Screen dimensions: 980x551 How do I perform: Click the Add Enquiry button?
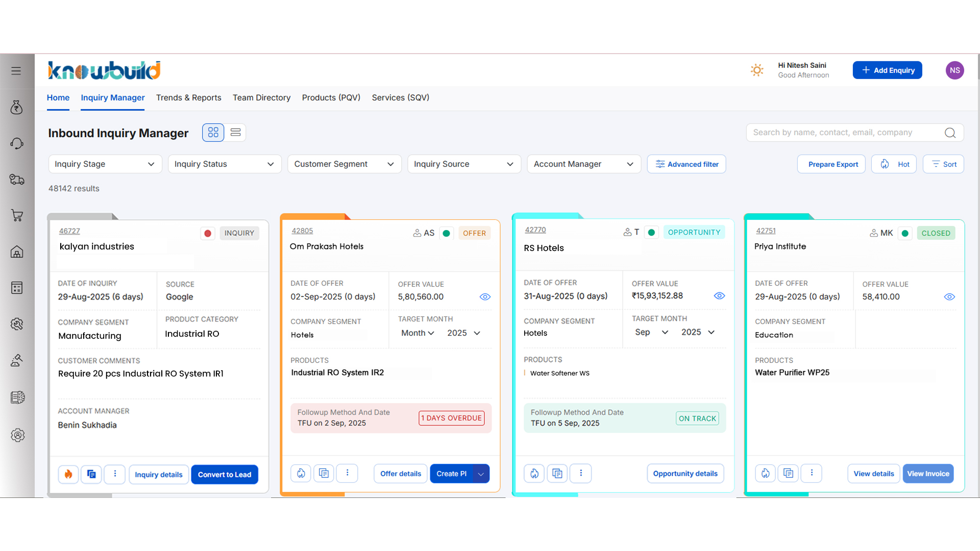coord(887,70)
